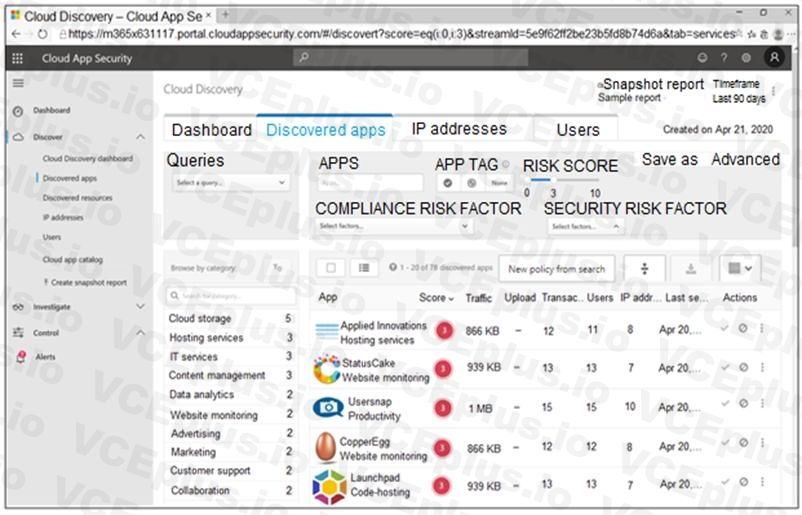Sort by the Score column
802x515 pixels.
(x=436, y=298)
